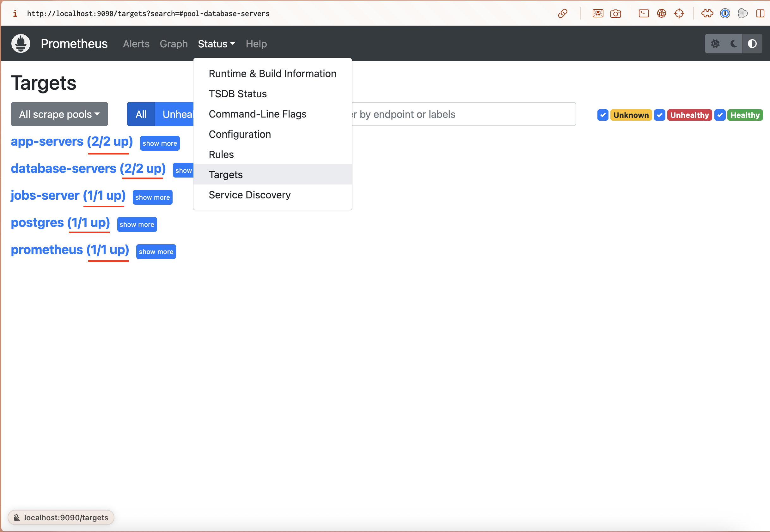This screenshot has width=770, height=532.
Task: Click the red Unhealthy badge
Action: [689, 115]
